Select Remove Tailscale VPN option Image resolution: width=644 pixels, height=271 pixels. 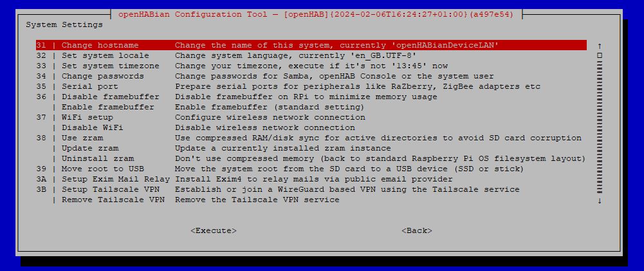(311, 200)
